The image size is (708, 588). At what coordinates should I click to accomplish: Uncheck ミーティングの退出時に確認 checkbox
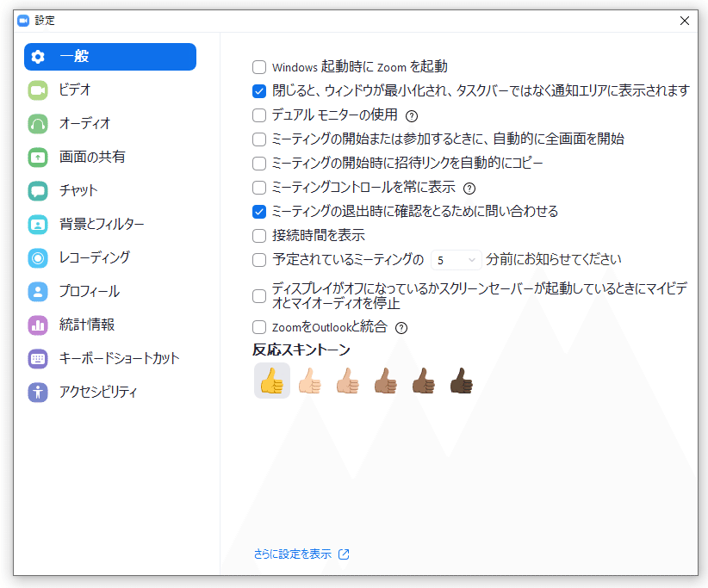[x=259, y=212]
